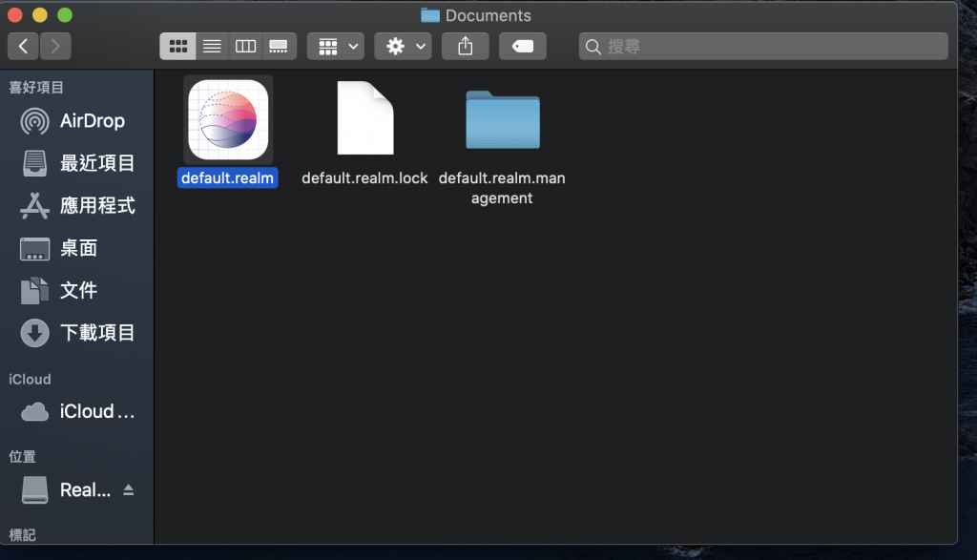Viewport: 977px width, 560px height.
Task: Open 下載項目 in the sidebar
Action: pos(76,333)
